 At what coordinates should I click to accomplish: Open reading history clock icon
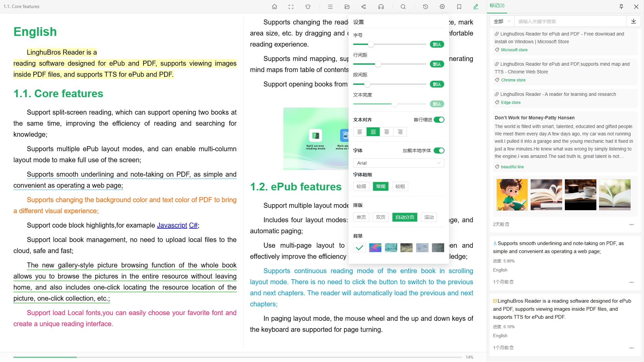pos(425,7)
